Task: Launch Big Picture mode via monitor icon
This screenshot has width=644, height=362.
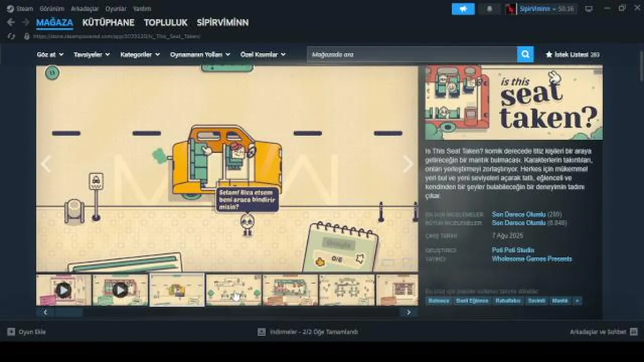Action: tap(589, 9)
